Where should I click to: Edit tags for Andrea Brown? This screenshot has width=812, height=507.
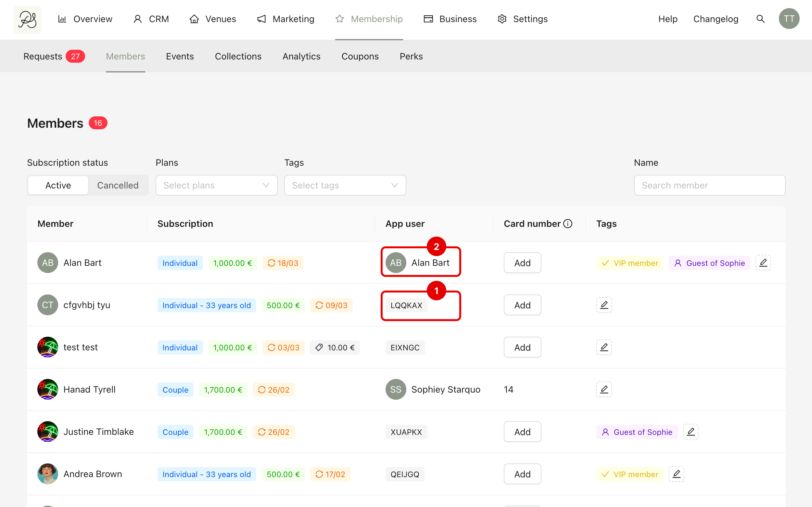pos(676,474)
